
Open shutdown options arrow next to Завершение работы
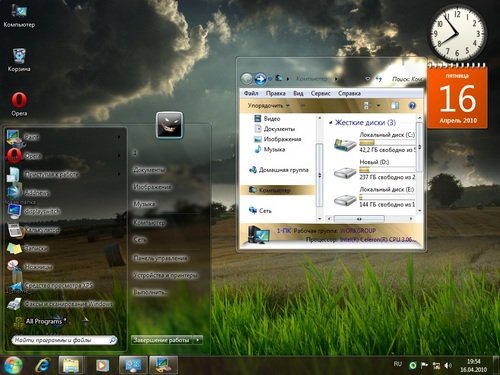pyautogui.click(x=198, y=340)
